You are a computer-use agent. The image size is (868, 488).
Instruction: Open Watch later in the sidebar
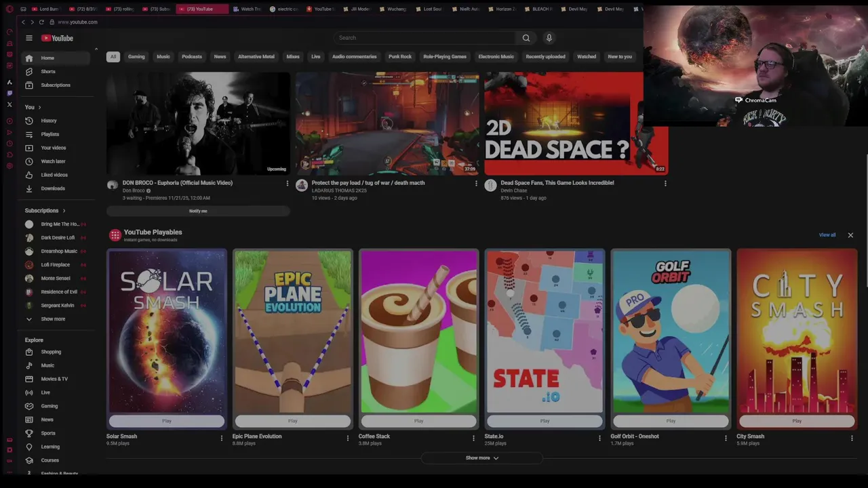pos(56,161)
